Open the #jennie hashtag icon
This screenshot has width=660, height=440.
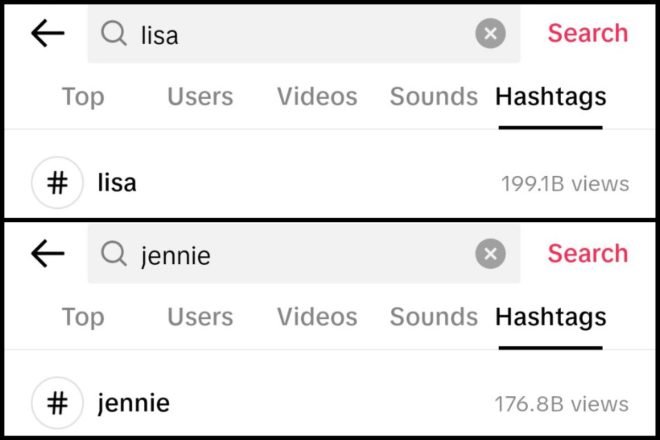click(x=57, y=403)
